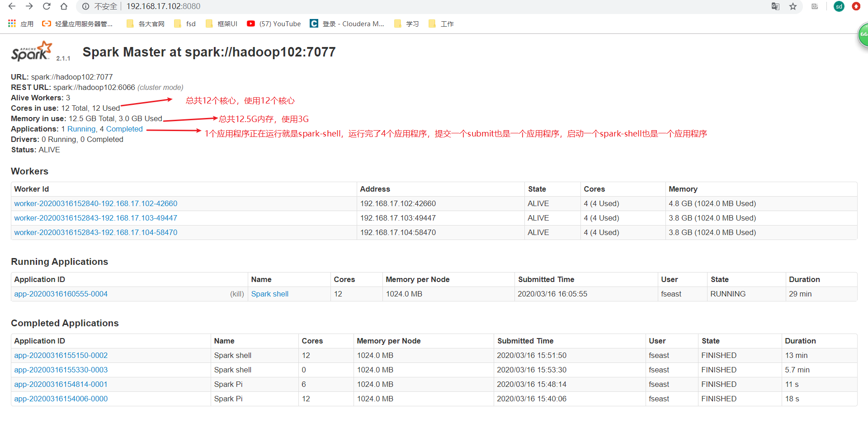Screen dimensions: 868x442
Task: Click the address bar URL 192.168.17.102:8080
Action: click(x=163, y=6)
